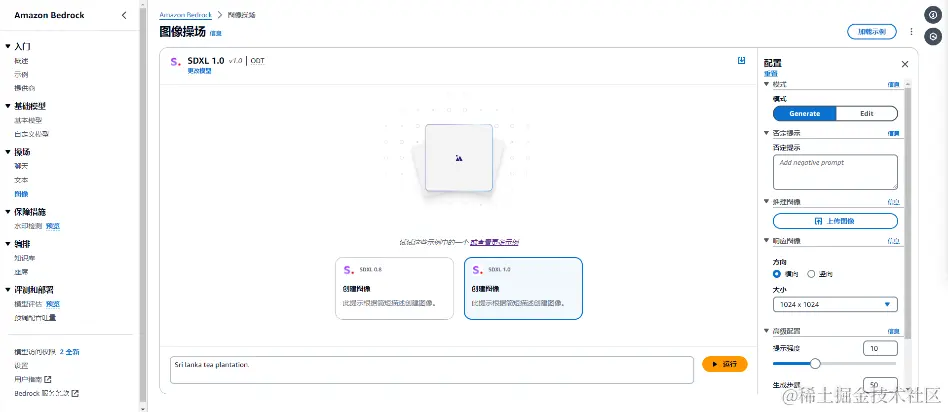Open 模型评估 in the sidebar
Screen dimensions: 948x412
click(x=28, y=304)
